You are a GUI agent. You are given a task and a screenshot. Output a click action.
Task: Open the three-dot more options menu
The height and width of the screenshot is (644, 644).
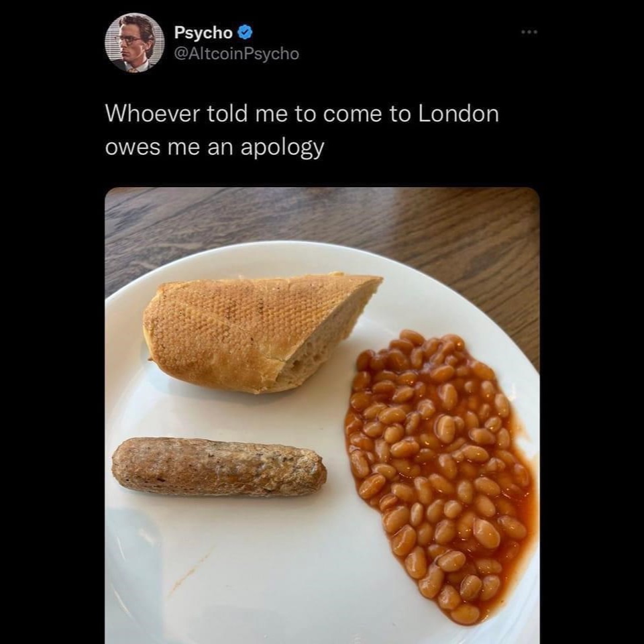[x=530, y=32]
